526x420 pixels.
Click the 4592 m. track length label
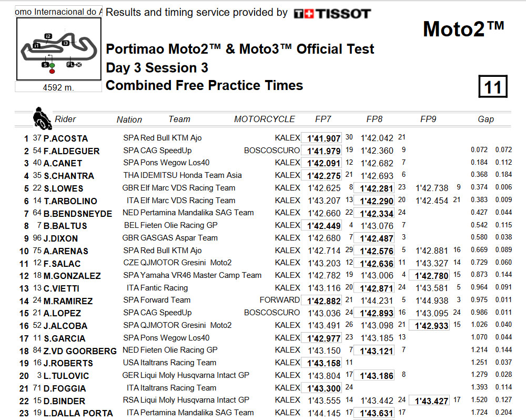58,87
